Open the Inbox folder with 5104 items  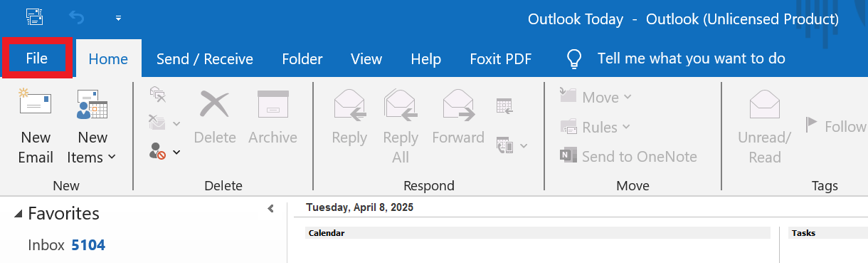click(66, 245)
